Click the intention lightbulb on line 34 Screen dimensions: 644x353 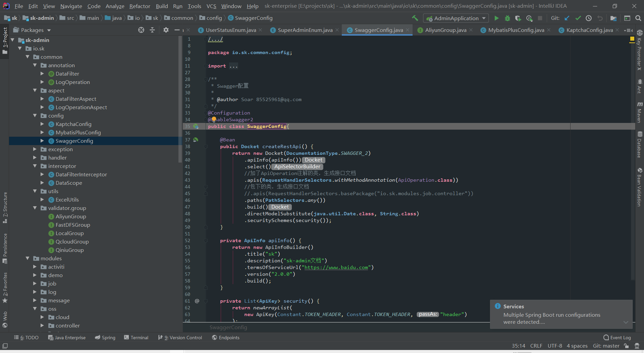tap(214, 119)
